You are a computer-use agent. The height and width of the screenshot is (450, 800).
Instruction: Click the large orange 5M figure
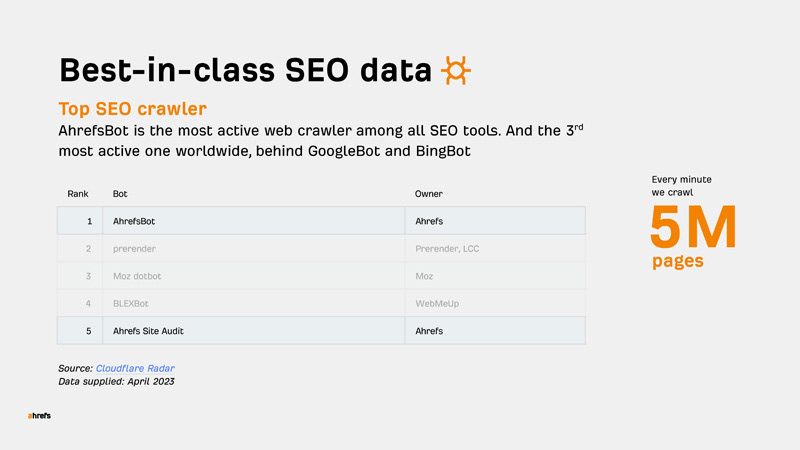click(693, 227)
